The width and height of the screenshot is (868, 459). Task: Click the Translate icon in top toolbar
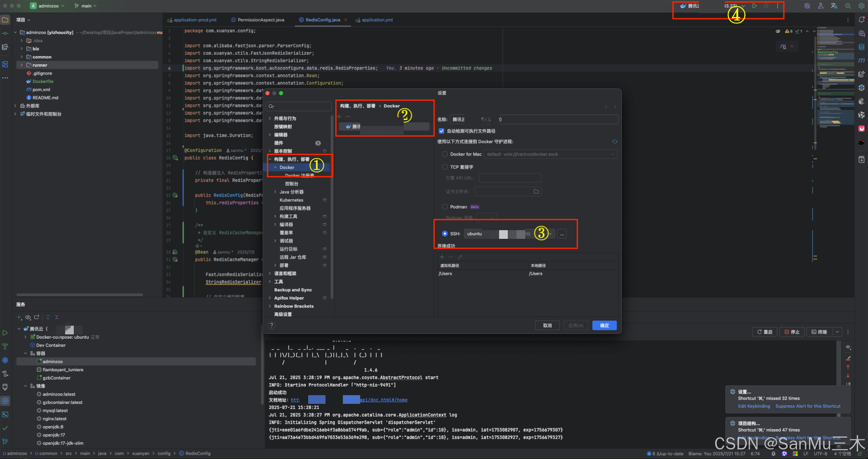834,6
